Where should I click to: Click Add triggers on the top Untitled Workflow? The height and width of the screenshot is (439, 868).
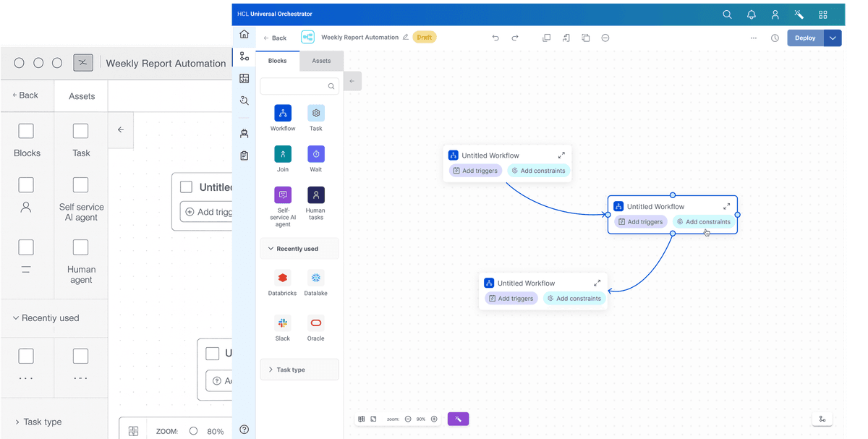tap(475, 170)
